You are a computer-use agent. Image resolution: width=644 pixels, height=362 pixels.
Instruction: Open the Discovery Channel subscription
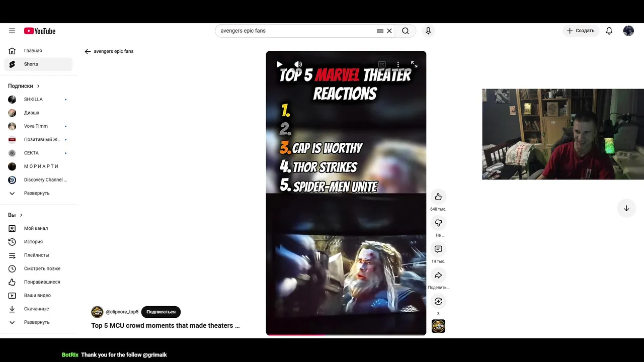[38, 179]
